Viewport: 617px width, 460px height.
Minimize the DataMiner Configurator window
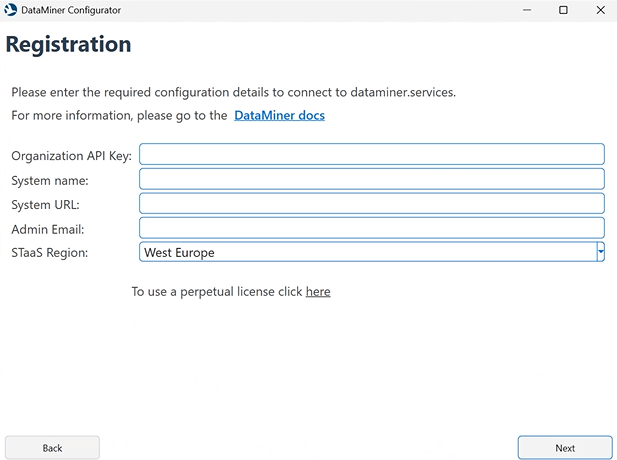527,10
